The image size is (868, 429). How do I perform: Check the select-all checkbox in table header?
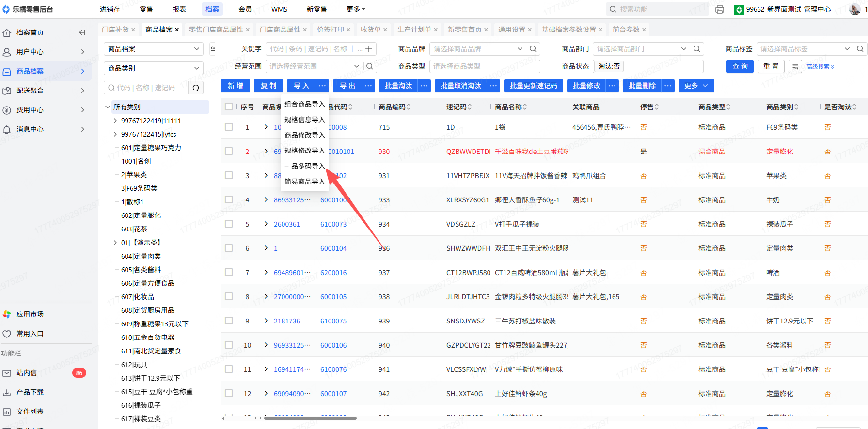pyautogui.click(x=229, y=107)
